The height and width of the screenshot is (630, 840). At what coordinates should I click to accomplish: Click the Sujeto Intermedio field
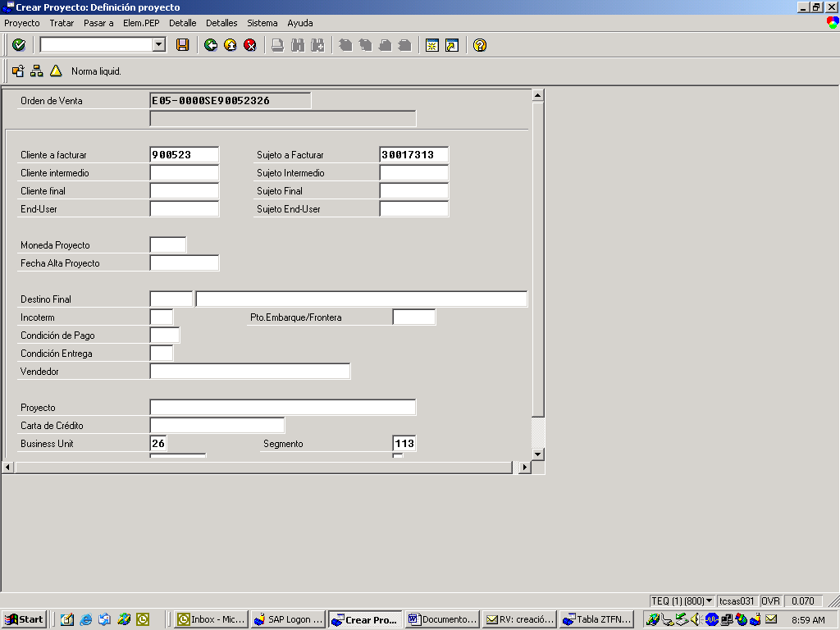414,173
